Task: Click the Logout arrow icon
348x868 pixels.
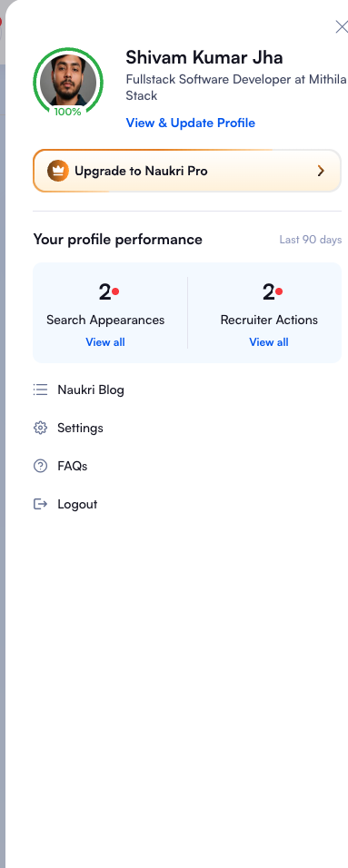Action: (x=41, y=504)
